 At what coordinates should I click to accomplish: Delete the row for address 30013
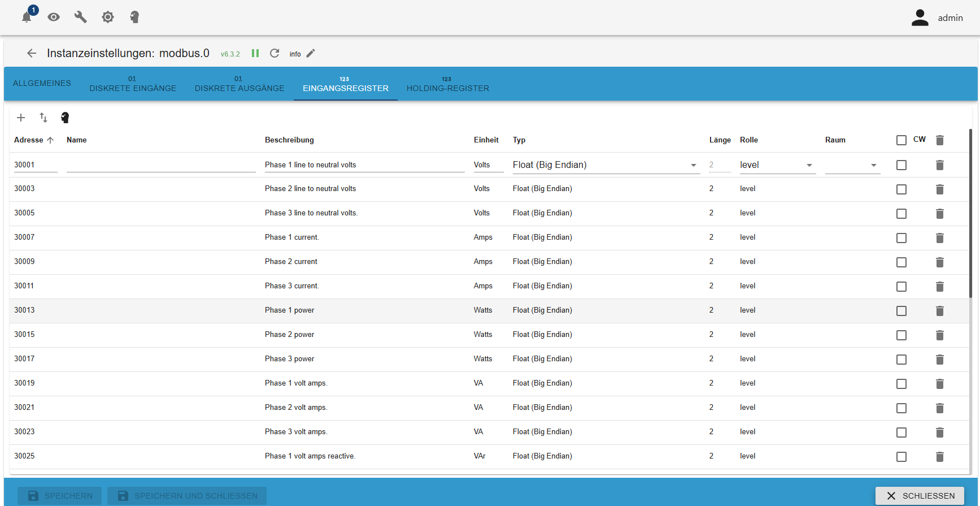(x=939, y=310)
